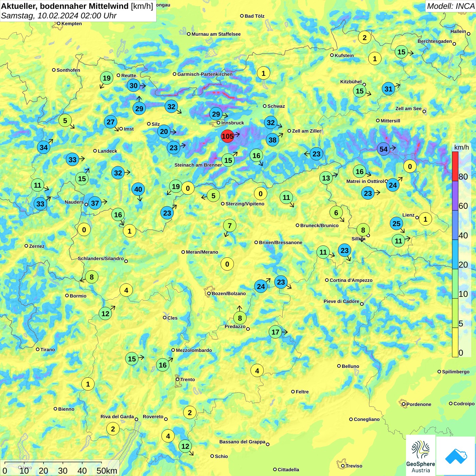Select the Zell am See label
The image size is (476, 476).
408,108
